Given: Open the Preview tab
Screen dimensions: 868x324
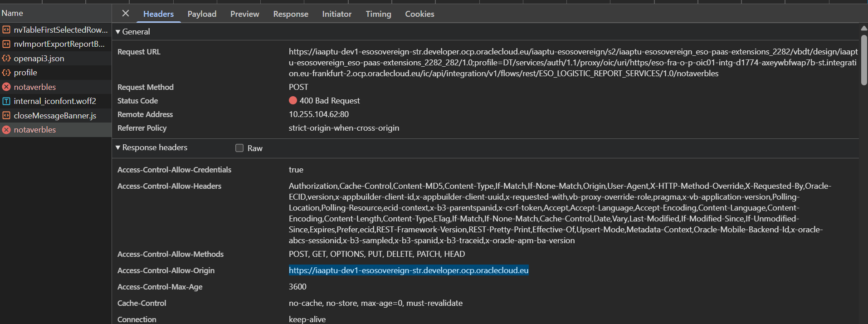Looking at the screenshot, I should 244,14.
